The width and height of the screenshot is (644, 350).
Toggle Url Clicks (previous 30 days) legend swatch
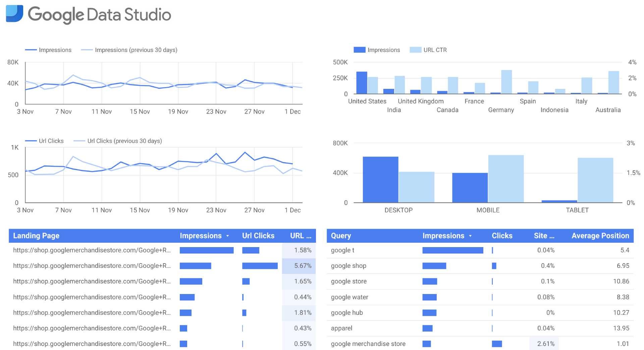[x=79, y=141]
